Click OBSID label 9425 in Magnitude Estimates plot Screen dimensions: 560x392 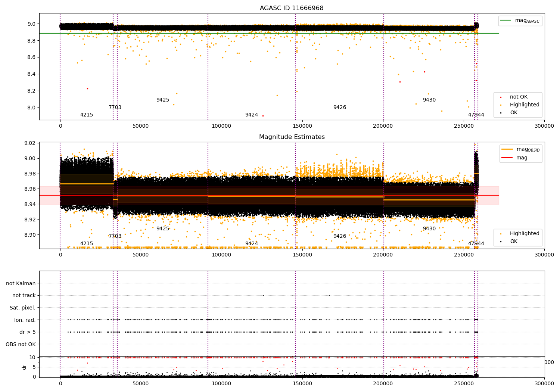coord(163,229)
